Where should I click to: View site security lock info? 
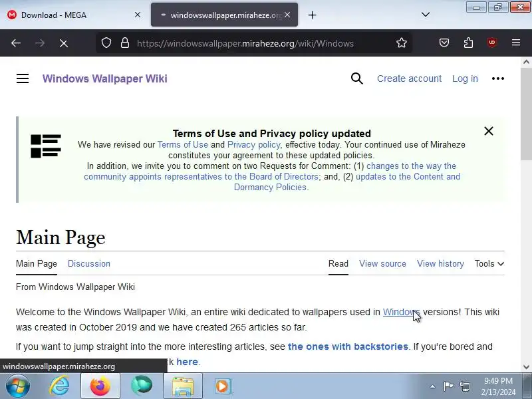pyautogui.click(x=125, y=43)
